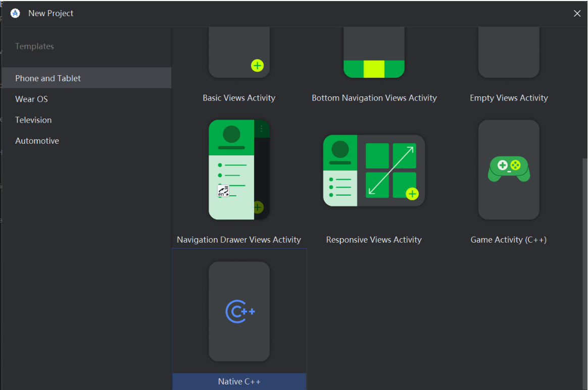Click the Bottom Navigation Views Activity label
The height and width of the screenshot is (390, 588).
(374, 98)
